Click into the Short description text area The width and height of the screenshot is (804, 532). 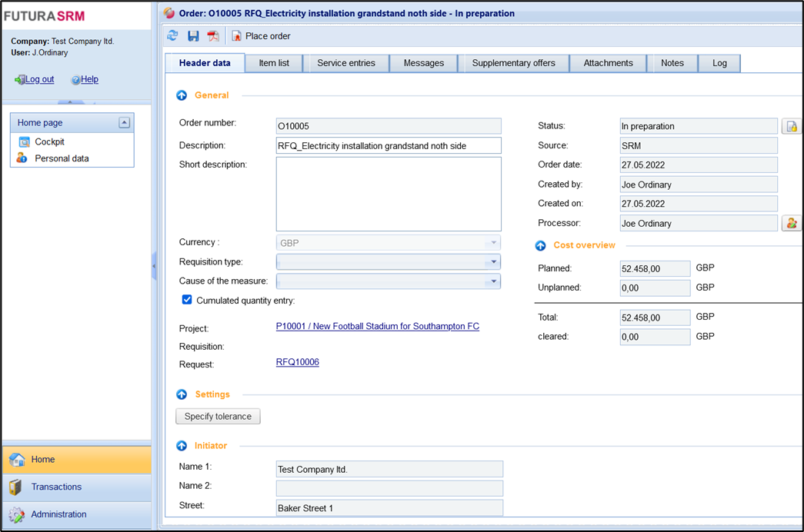(389, 194)
